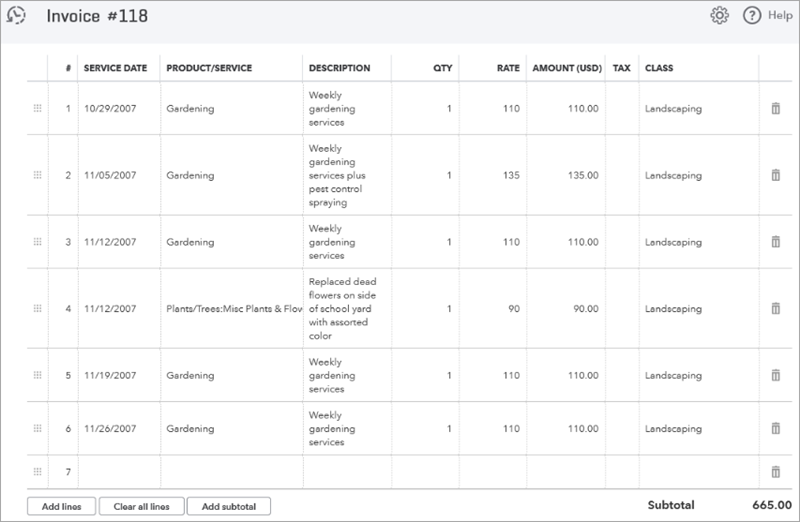Viewport: 800px width, 522px height.
Task: Click the drag handle on line 5
Action: click(37, 375)
